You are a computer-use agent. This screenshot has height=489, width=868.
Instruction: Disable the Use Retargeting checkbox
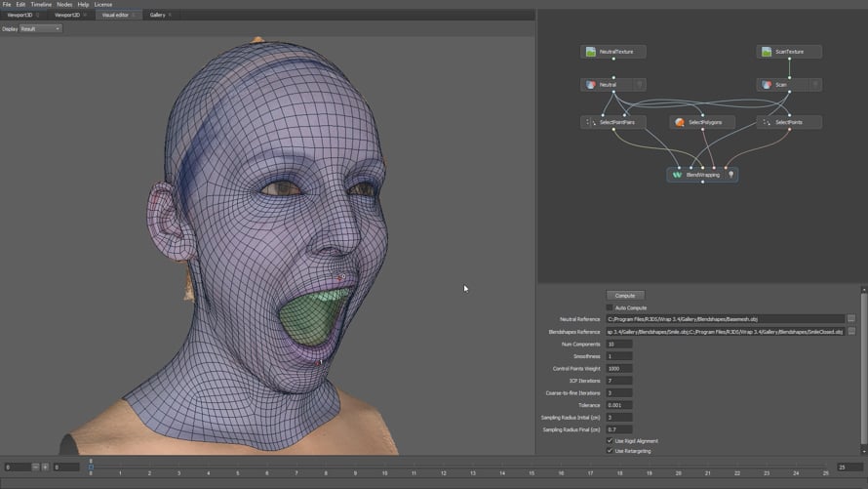(x=610, y=451)
